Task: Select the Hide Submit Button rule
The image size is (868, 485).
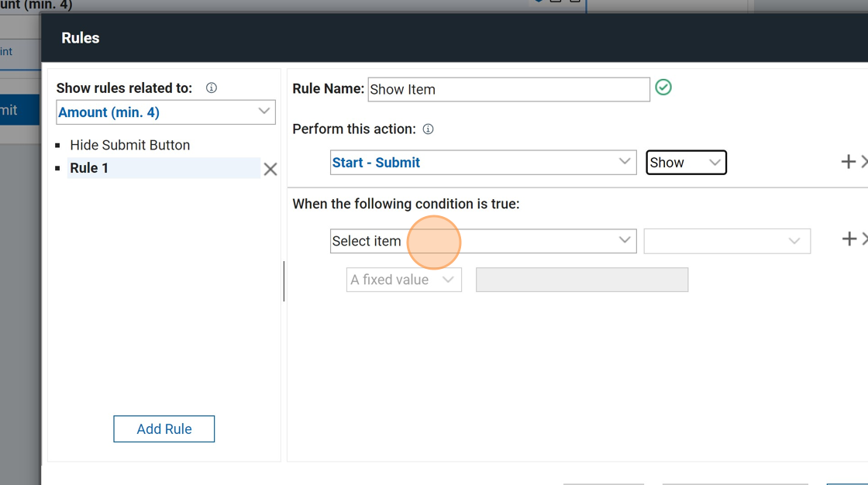Action: coord(129,145)
